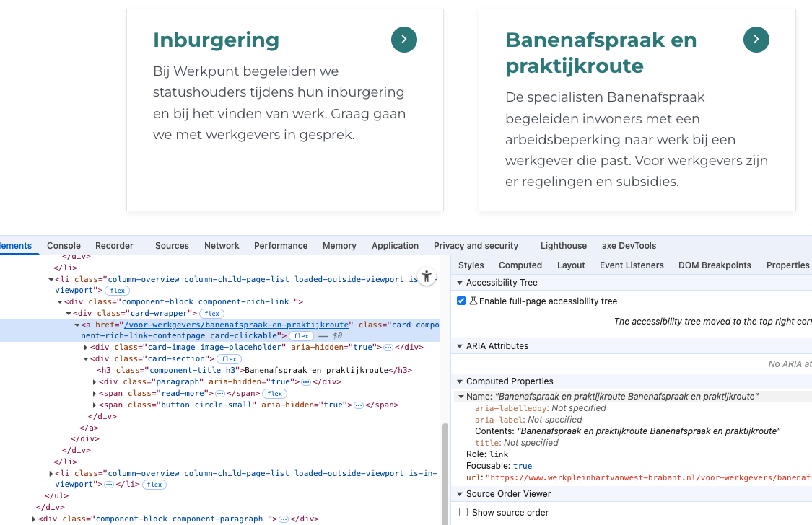
Task: Open the axe DevTools tab
Action: point(629,246)
